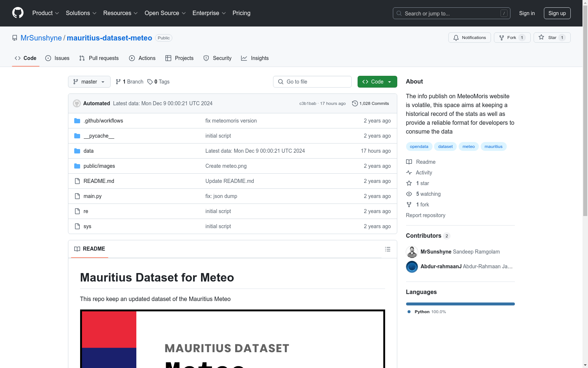
Task: Click the .github/workflows folder icon
Action: [77, 121]
